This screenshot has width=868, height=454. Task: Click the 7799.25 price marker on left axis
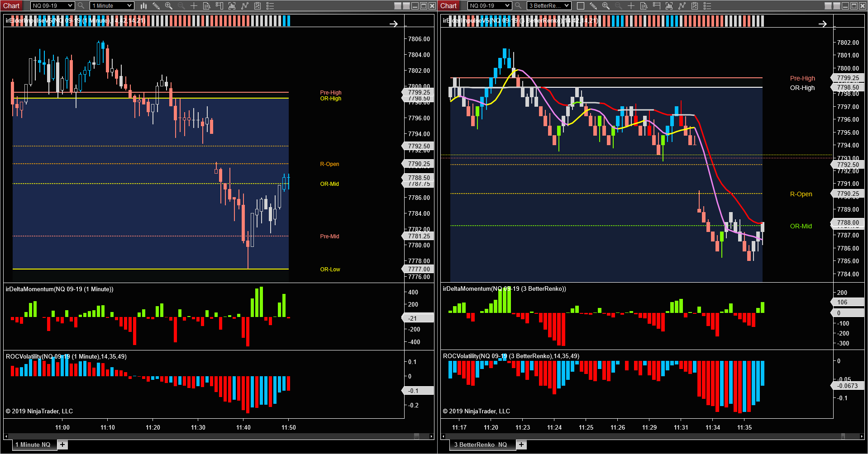click(419, 92)
